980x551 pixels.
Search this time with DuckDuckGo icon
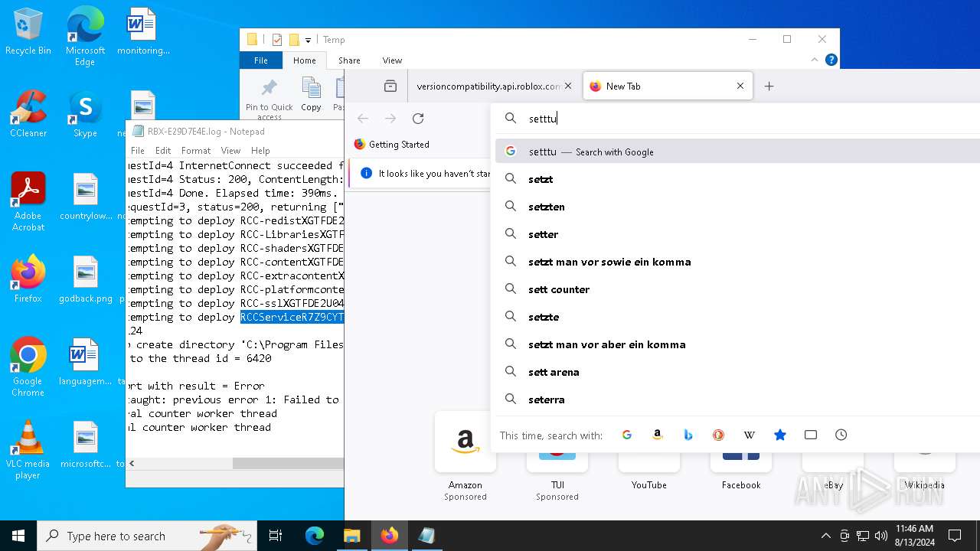[719, 435]
